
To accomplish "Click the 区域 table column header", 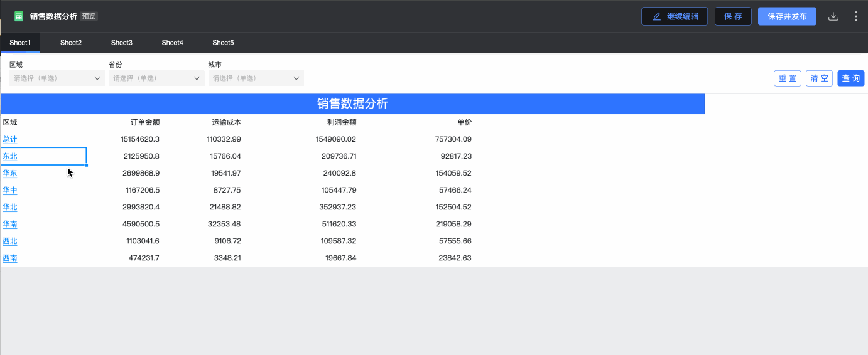I will coord(10,122).
